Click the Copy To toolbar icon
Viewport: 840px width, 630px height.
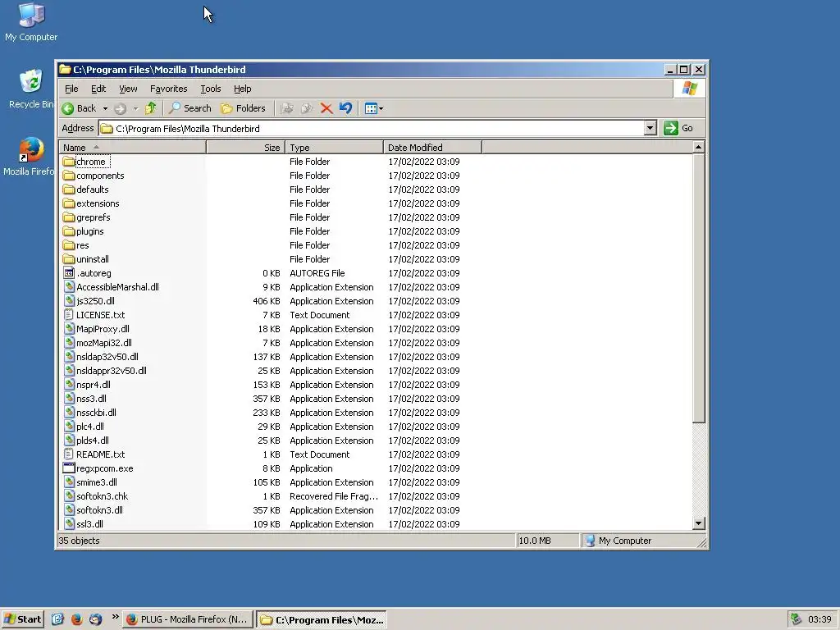click(x=307, y=109)
